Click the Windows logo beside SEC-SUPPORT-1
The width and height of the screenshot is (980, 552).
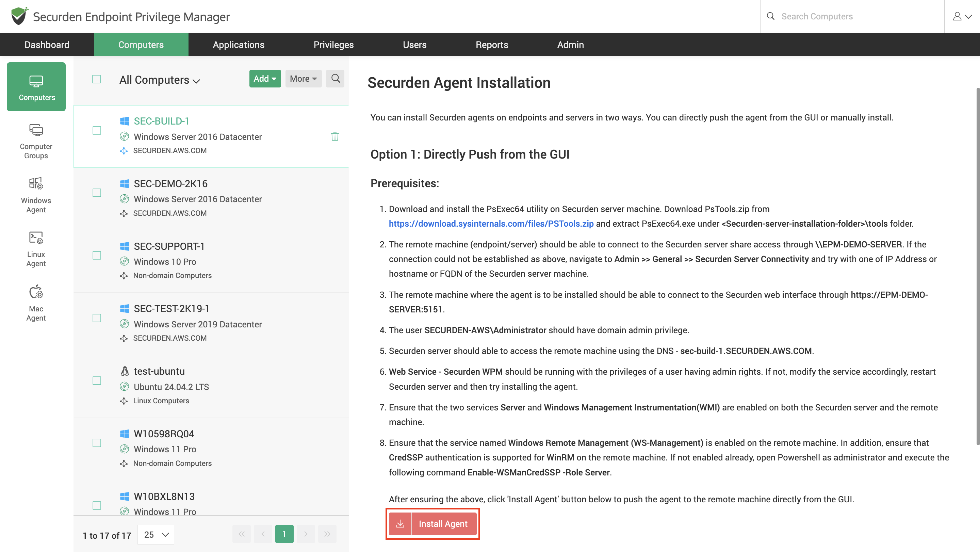[125, 246]
